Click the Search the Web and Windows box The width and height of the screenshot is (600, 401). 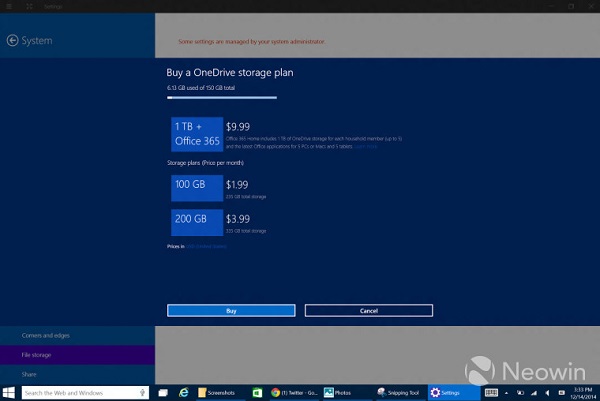[80, 392]
